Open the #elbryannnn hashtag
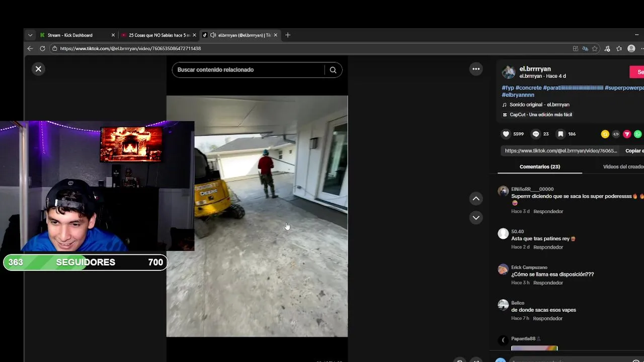Image resolution: width=644 pixels, height=362 pixels. point(518,95)
